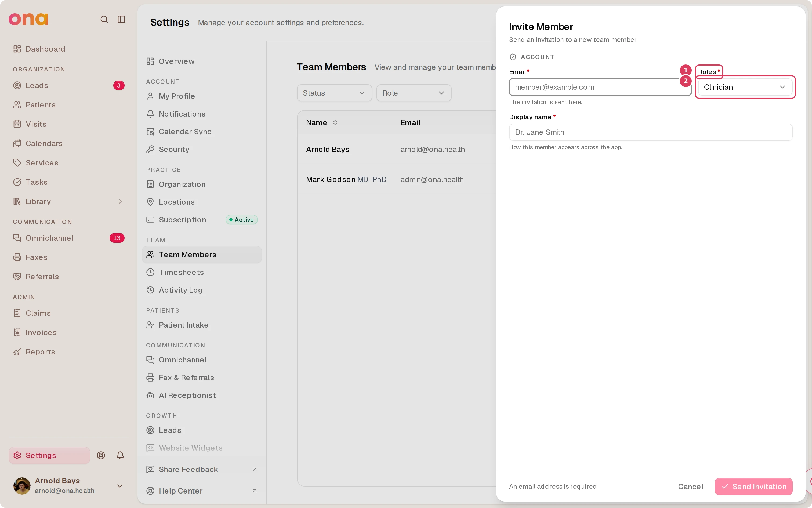Open Security settings

point(202,149)
